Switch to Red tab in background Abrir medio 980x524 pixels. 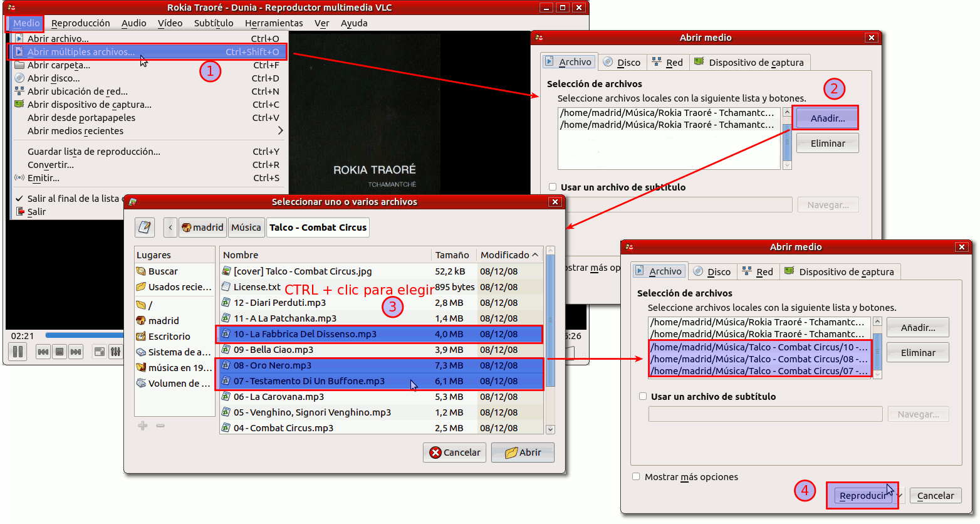[x=668, y=62]
